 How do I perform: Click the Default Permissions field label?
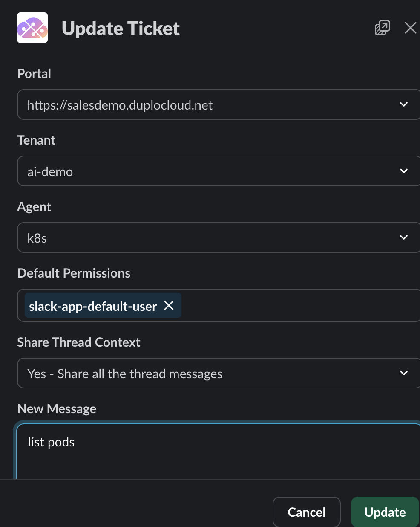tap(74, 273)
